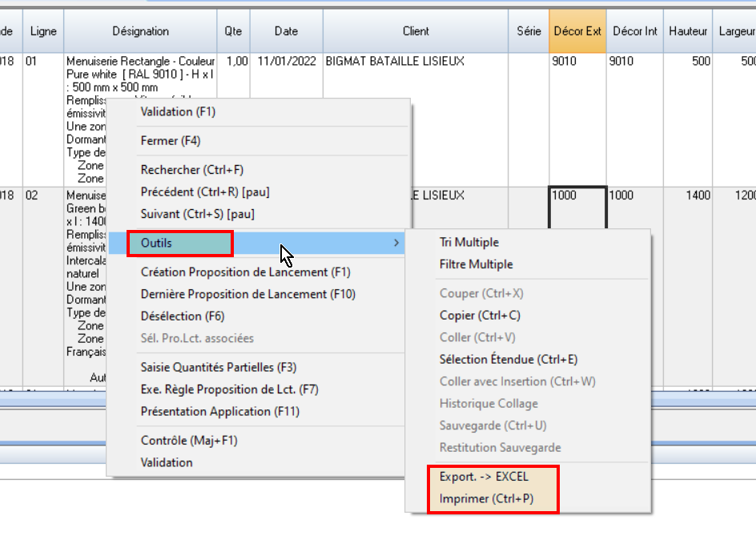Choose Copier (Ctrl+C) in submenu

(x=480, y=316)
